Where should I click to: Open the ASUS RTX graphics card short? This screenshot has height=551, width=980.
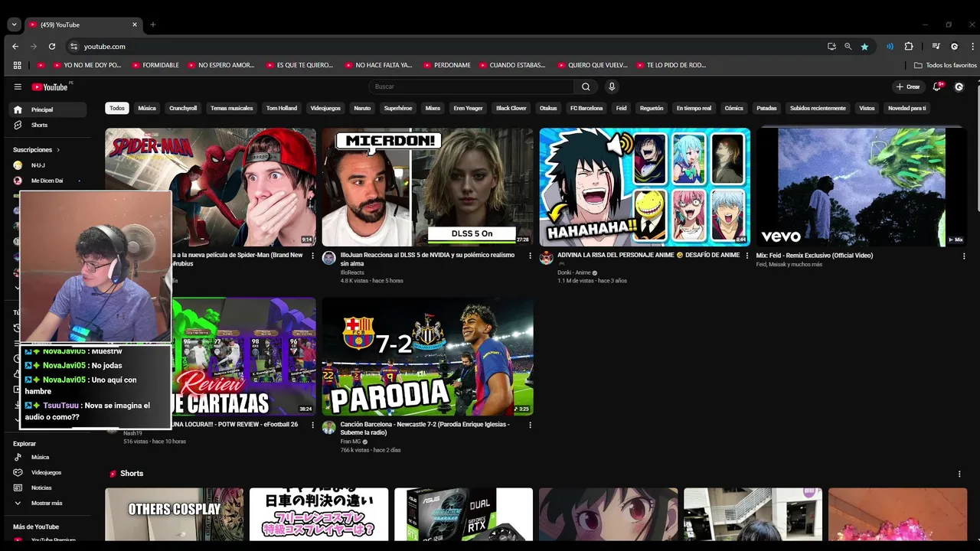point(463,514)
